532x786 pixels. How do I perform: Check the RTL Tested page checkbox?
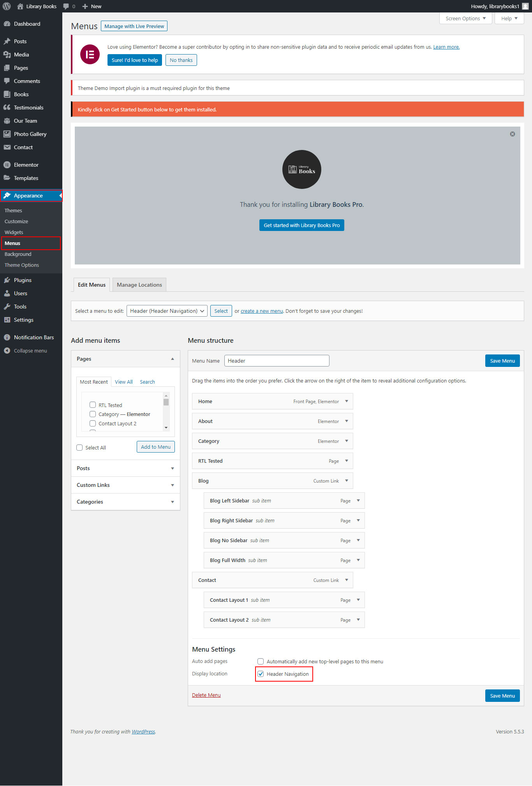pos(93,405)
